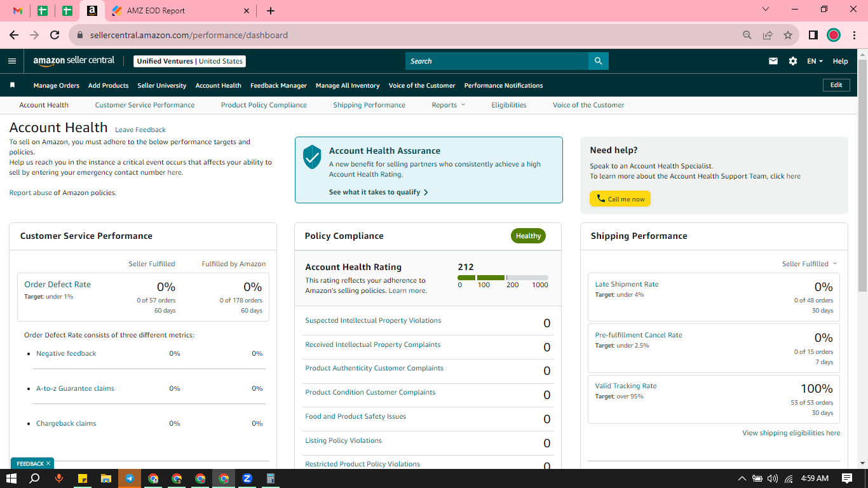868x488 pixels.
Task: Open the settings gear icon
Action: [793, 61]
